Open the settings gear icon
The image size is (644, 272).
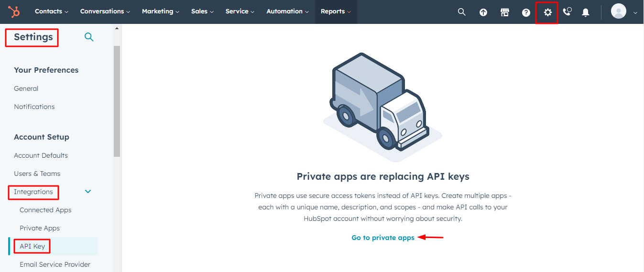tap(547, 12)
